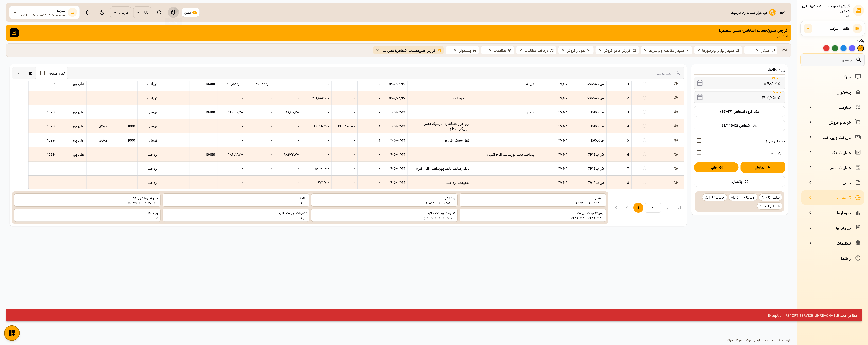The width and height of the screenshot is (868, 345).
Task: Open the bug report icon
Action: [173, 12]
